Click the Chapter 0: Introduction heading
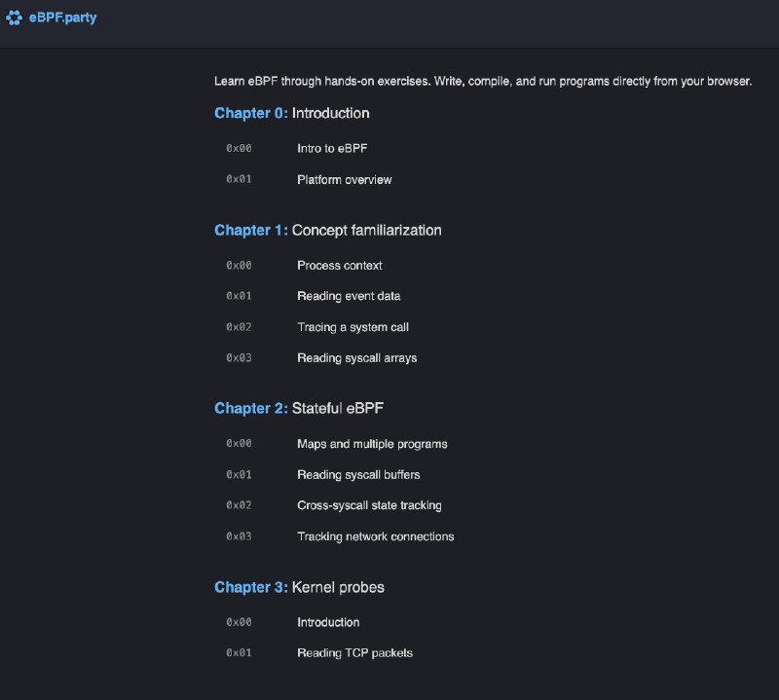The width and height of the screenshot is (779, 700). [x=291, y=113]
